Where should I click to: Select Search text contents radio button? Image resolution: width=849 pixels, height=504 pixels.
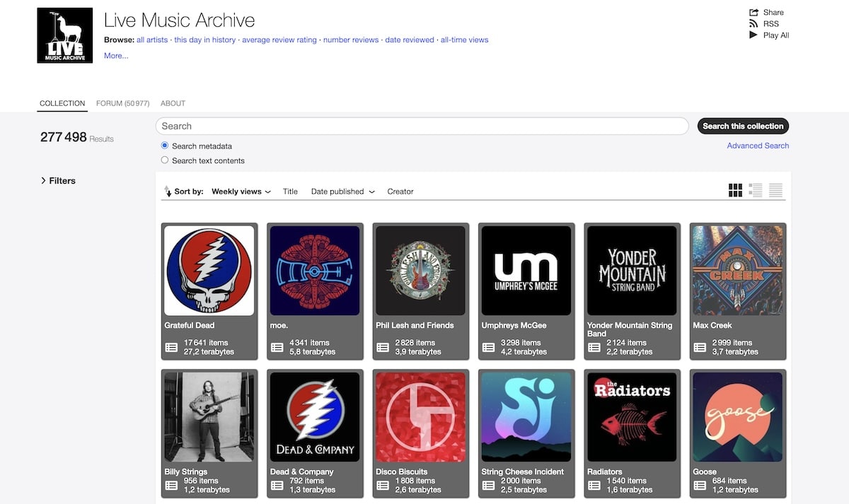(165, 160)
